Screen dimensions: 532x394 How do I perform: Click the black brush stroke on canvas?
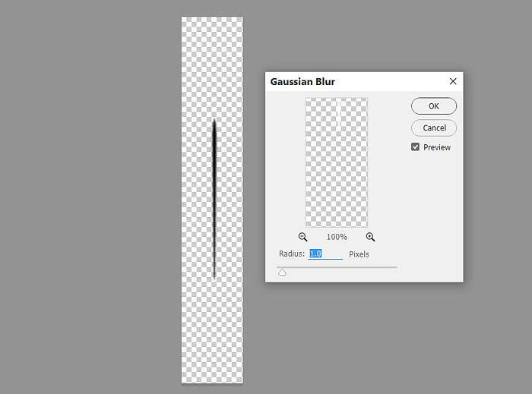pos(214,199)
